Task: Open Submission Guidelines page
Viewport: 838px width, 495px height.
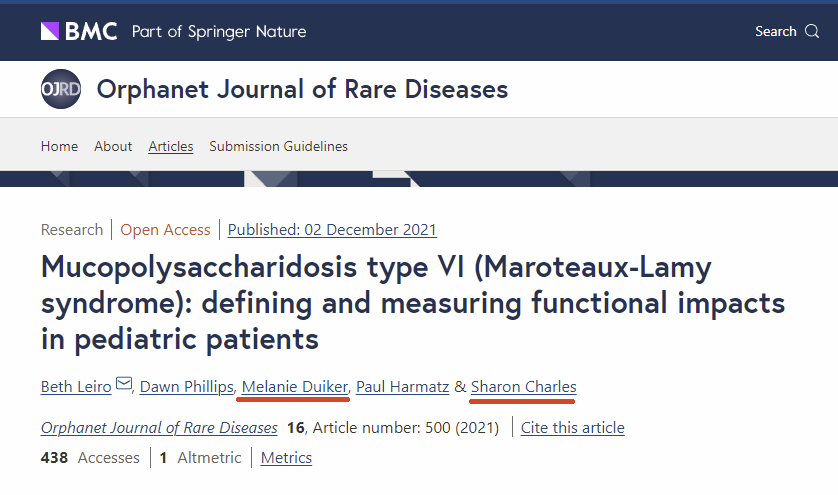Action: point(278,146)
